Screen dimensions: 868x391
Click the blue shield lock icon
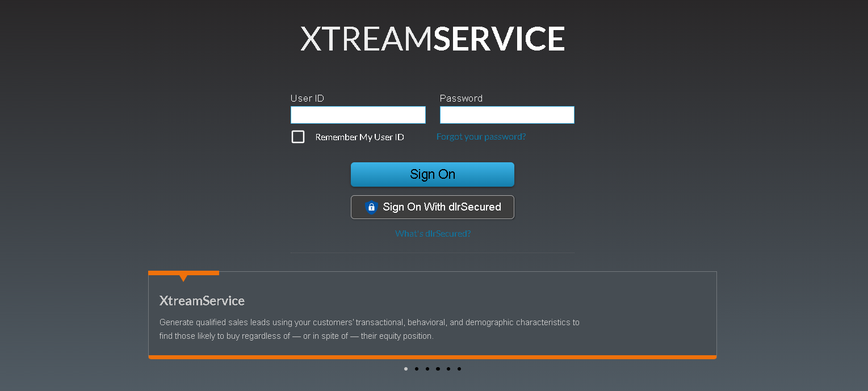pos(371,207)
